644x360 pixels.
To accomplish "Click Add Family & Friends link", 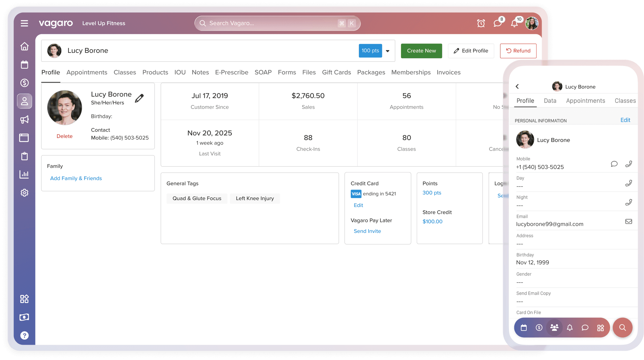I will (76, 178).
